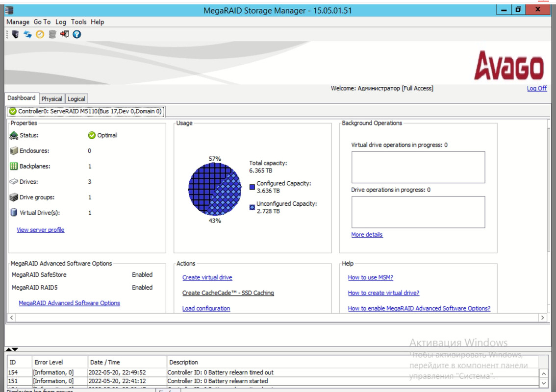Open the Log menu
This screenshot has width=556, height=392.
61,22
